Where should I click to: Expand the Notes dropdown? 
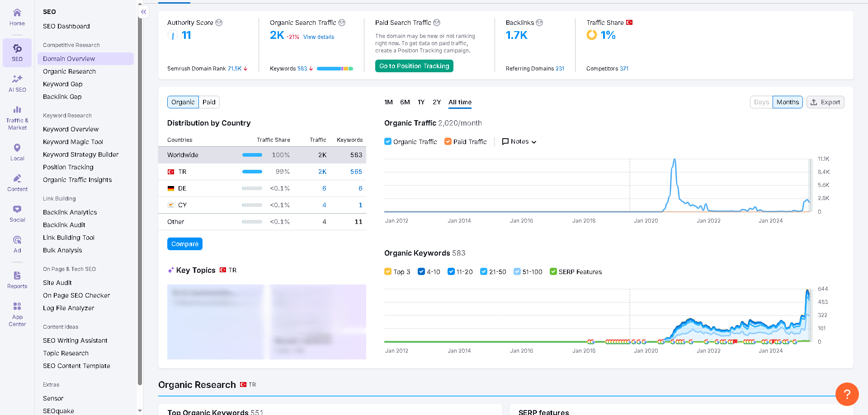tap(519, 141)
